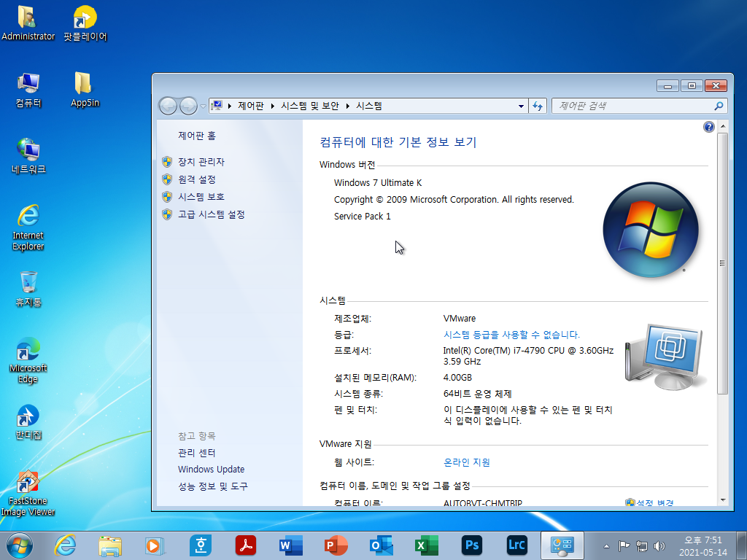747x560 pixels.
Task: Click the vertical scrollbar thumb
Action: pyautogui.click(x=723, y=262)
